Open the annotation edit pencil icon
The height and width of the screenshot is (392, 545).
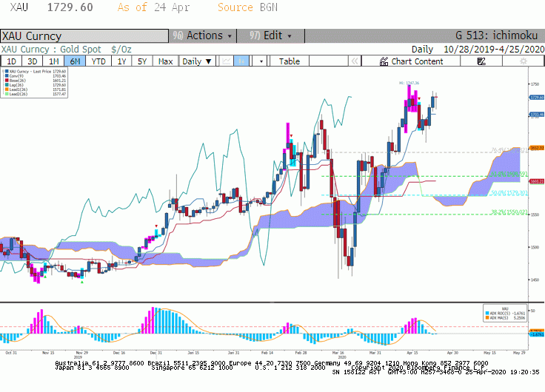(481, 61)
